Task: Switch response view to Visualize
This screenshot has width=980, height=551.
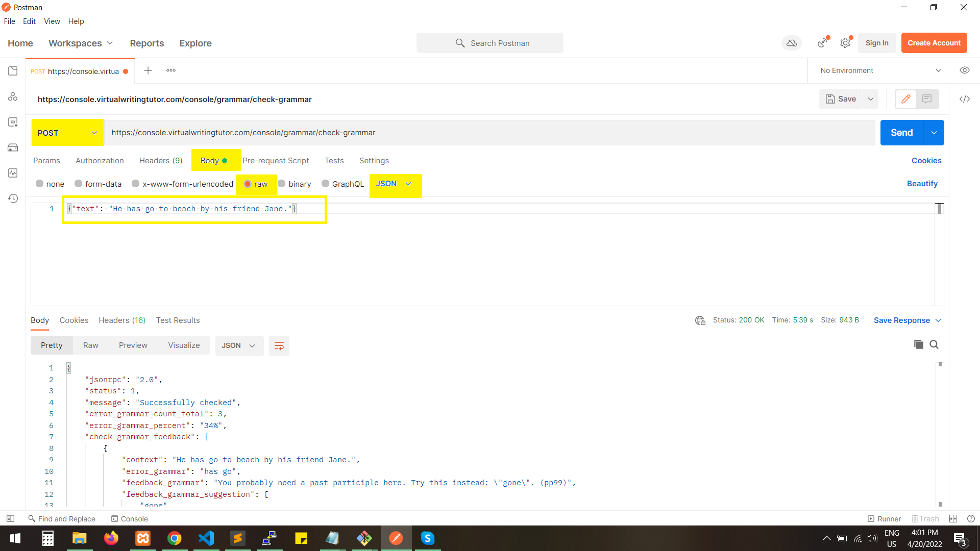Action: pos(184,345)
